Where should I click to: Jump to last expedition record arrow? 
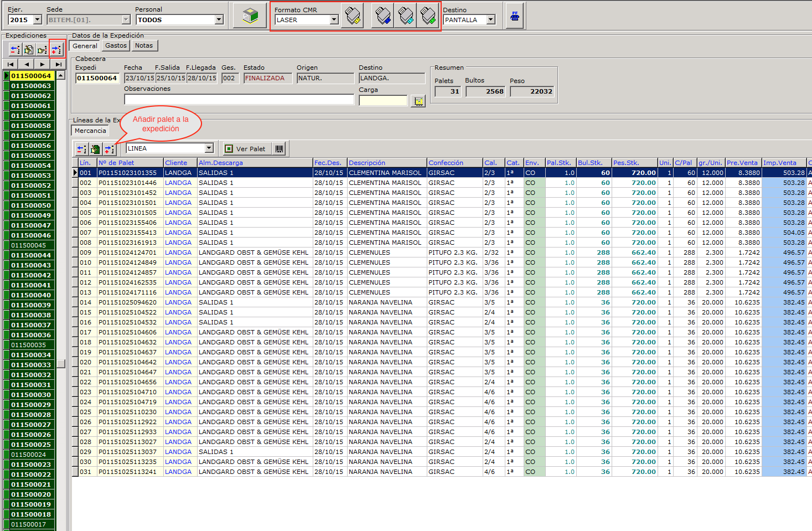tap(58, 64)
